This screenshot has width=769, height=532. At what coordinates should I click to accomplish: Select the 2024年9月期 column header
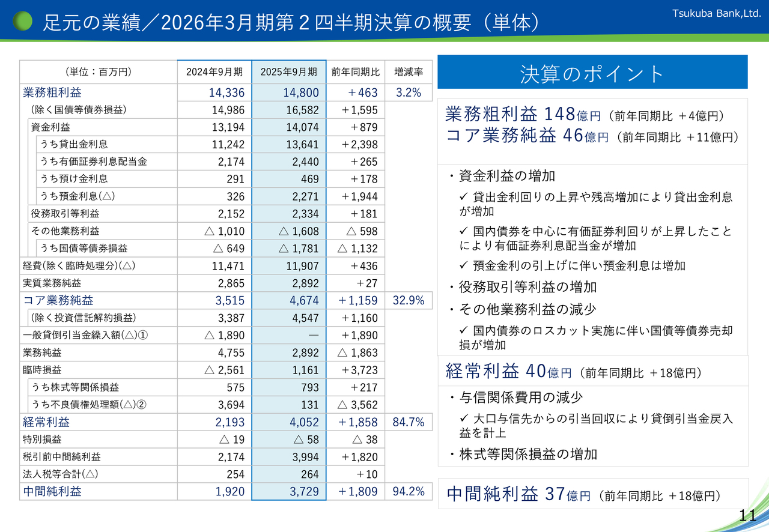214,72
